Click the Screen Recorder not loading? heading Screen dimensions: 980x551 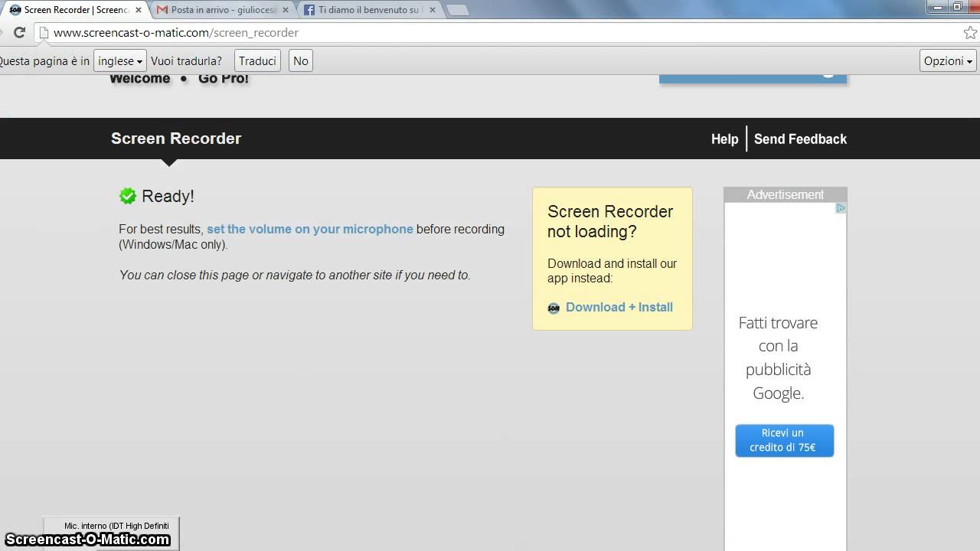click(610, 221)
